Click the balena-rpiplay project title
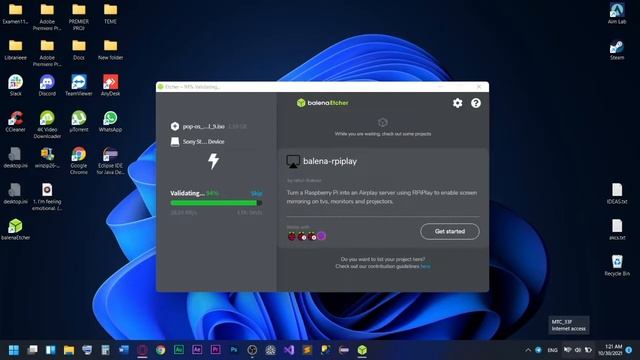This screenshot has width=640, height=360. 330,161
